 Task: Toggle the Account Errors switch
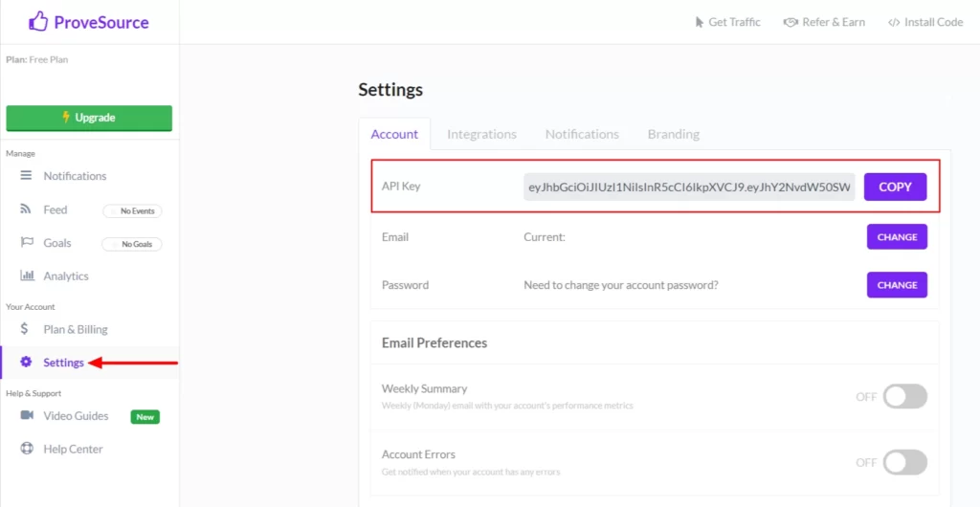click(905, 462)
